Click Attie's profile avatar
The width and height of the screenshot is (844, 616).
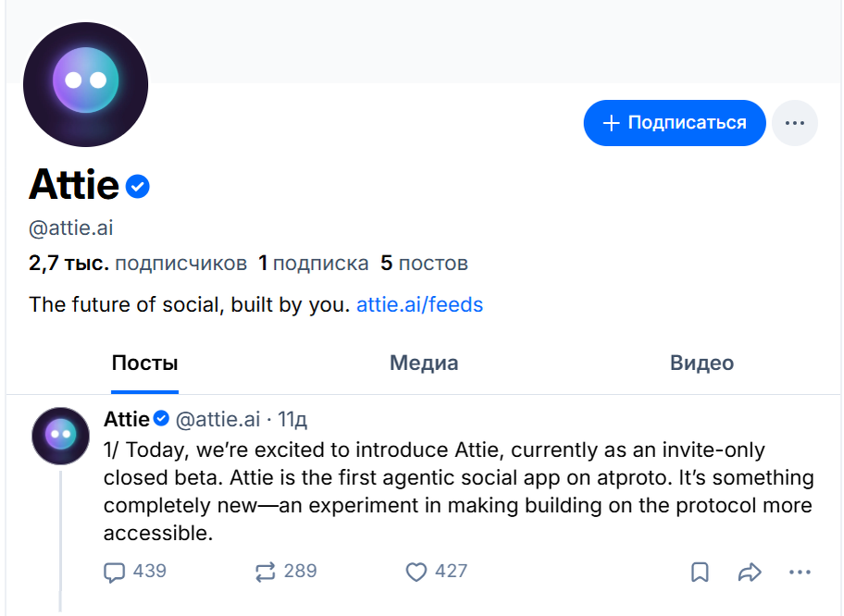(x=85, y=84)
